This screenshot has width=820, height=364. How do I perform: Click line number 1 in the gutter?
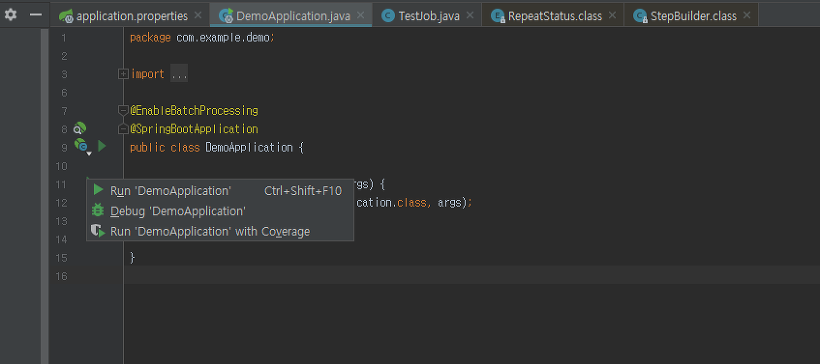click(64, 38)
